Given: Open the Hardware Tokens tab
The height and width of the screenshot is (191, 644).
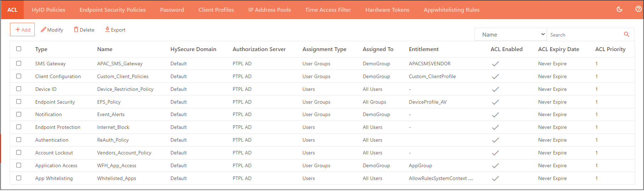Looking at the screenshot, I should point(387,10).
